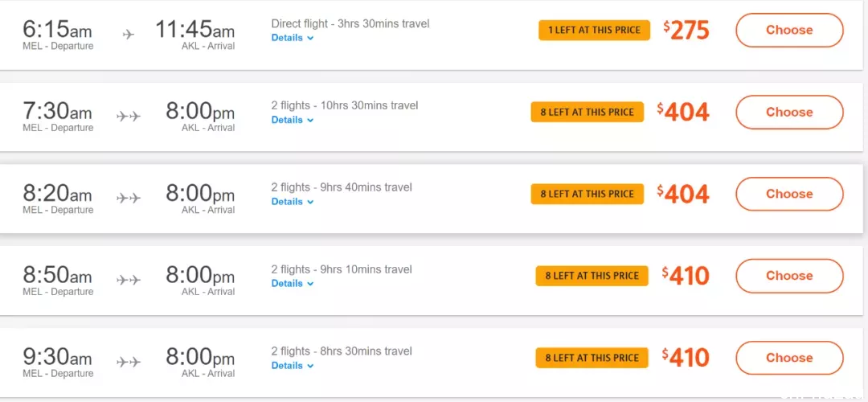This screenshot has height=402, width=868.
Task: Choose the 8:50am flight for $410
Action: pyautogui.click(x=789, y=276)
